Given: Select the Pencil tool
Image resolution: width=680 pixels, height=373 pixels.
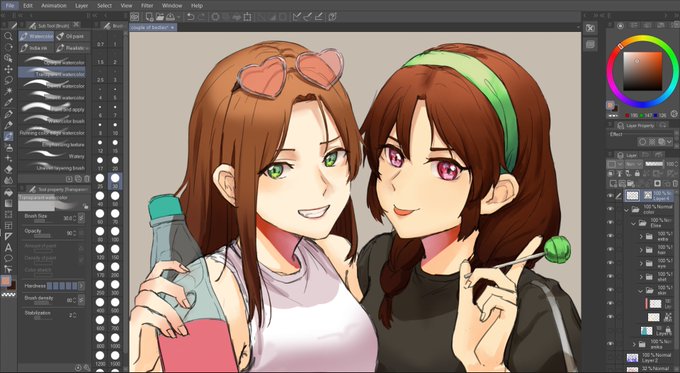Looking at the screenshot, I should [x=8, y=125].
